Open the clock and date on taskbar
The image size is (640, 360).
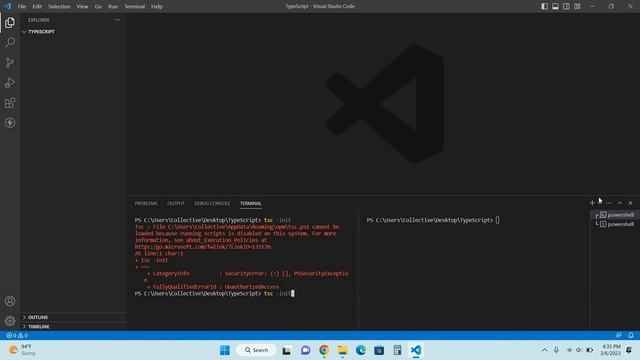coord(610,350)
